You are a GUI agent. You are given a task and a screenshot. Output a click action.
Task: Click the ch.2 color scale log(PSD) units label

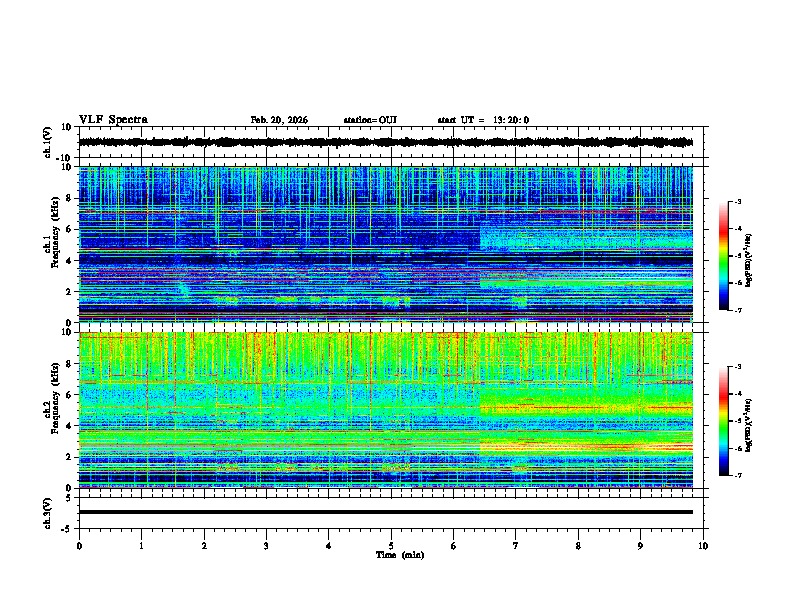[x=749, y=425]
